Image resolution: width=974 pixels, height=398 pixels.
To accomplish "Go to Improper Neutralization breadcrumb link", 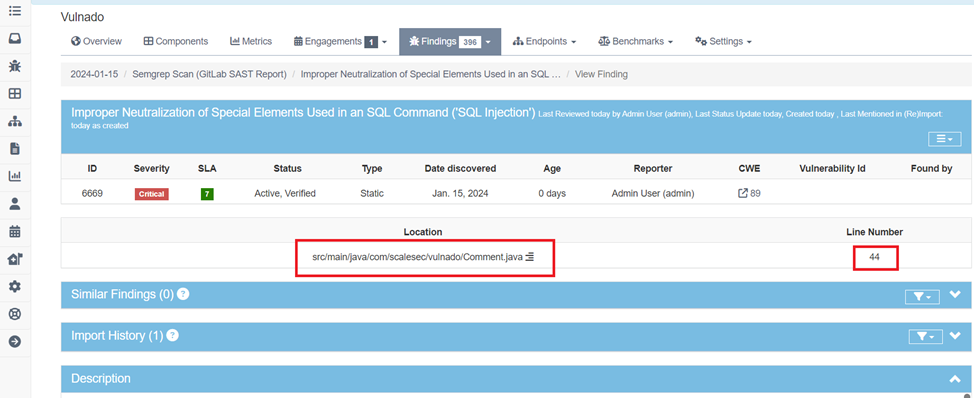I will (x=430, y=74).
